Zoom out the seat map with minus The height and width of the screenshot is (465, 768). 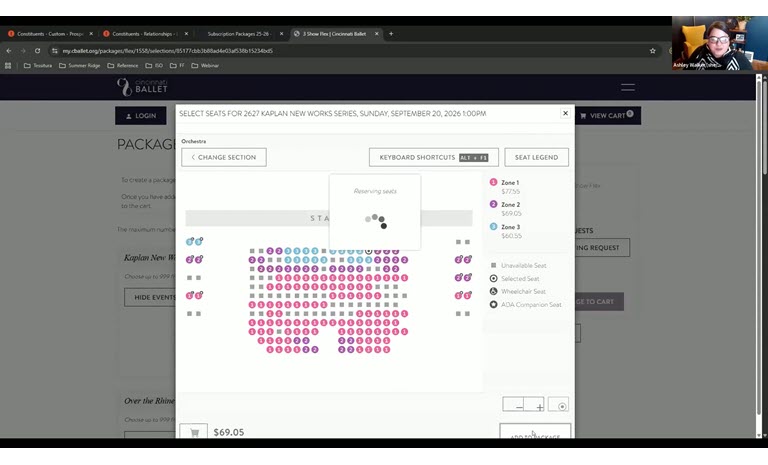513,405
